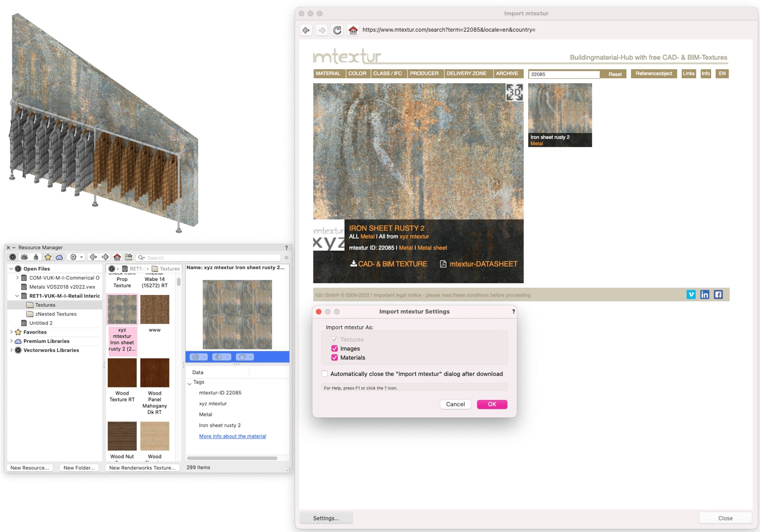Viewport: 760px width, 532px height.
Task: Open the Vimeo icon in footer
Action: [x=691, y=294]
